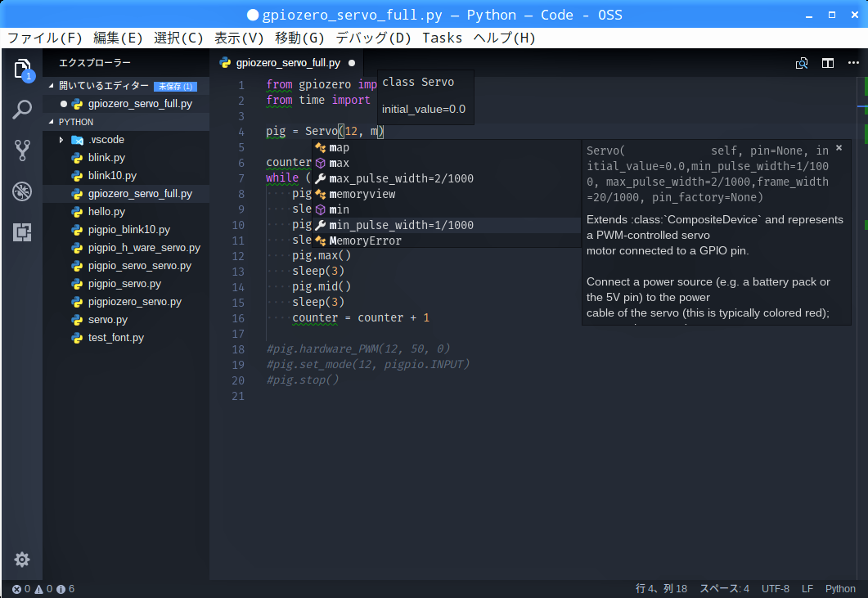The width and height of the screenshot is (868, 598).
Task: Click errors and warnings status indicator
Action: coord(43,589)
